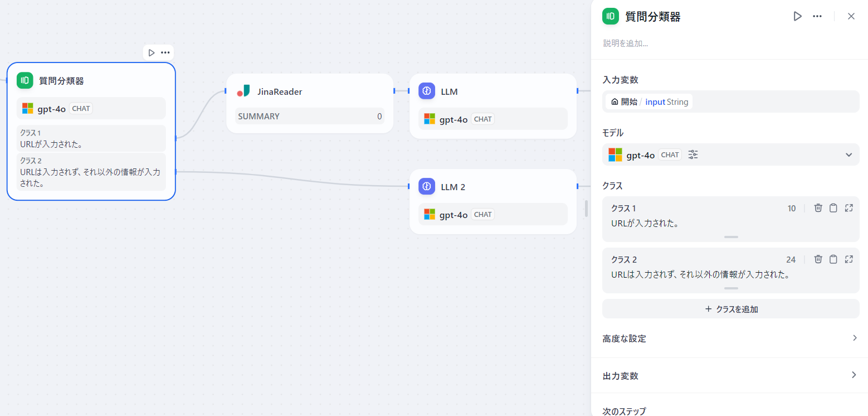868x416 pixels.
Task: Copy クラス 2 text with clipboard icon
Action: tap(833, 259)
